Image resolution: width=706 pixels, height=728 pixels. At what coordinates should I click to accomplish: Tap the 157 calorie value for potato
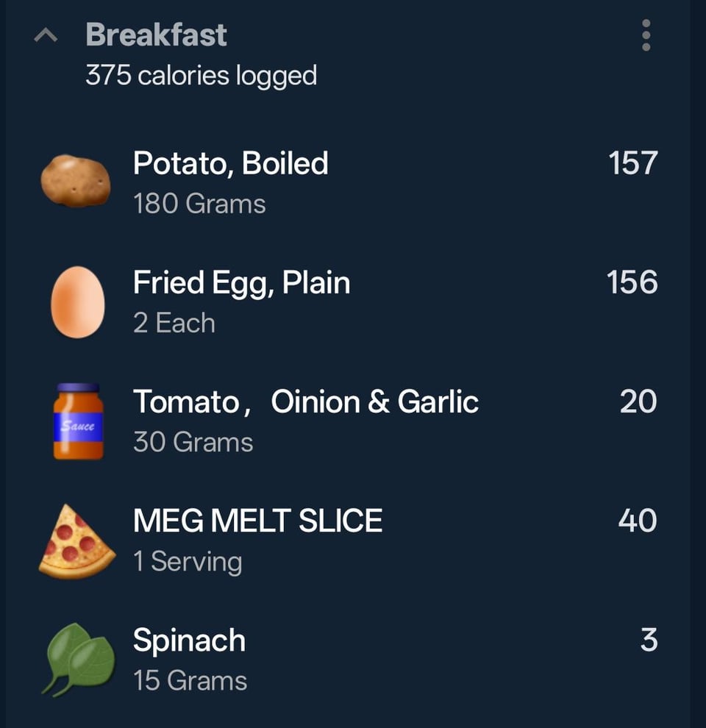tap(632, 163)
